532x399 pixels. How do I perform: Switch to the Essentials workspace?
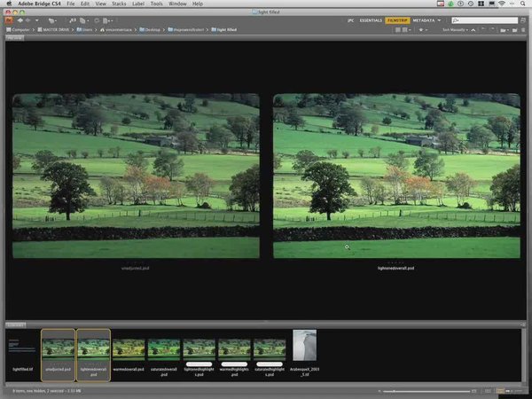tap(370, 19)
